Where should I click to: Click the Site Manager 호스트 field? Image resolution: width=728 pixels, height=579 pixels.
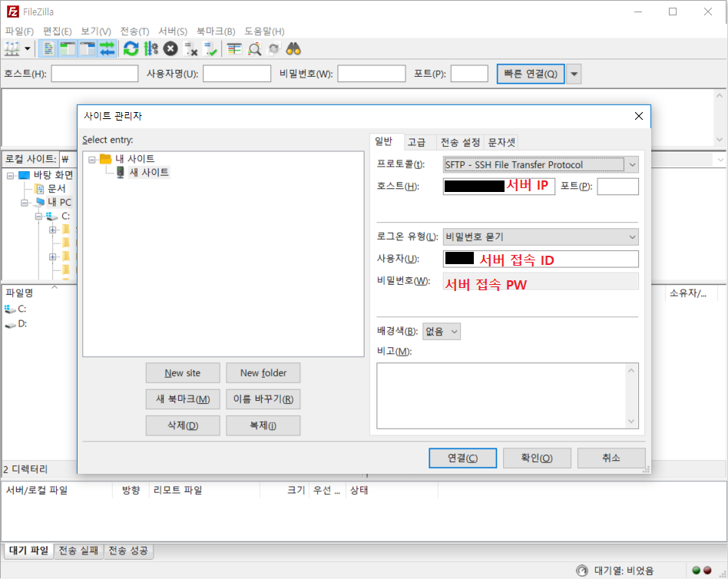(x=499, y=186)
